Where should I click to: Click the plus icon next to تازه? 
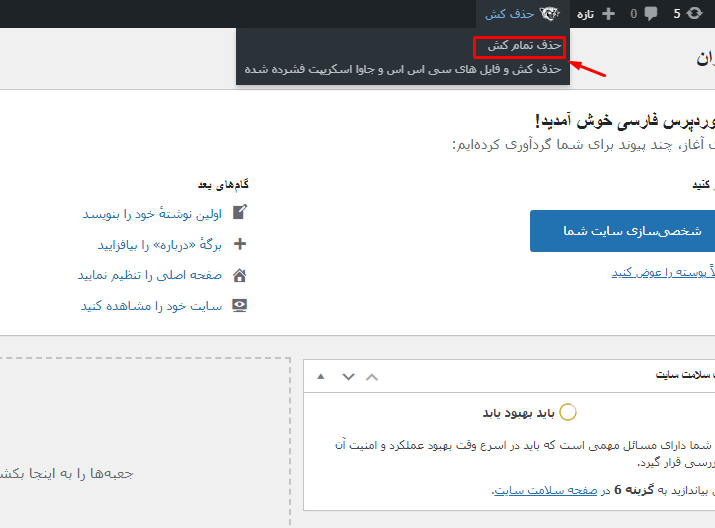(x=608, y=14)
